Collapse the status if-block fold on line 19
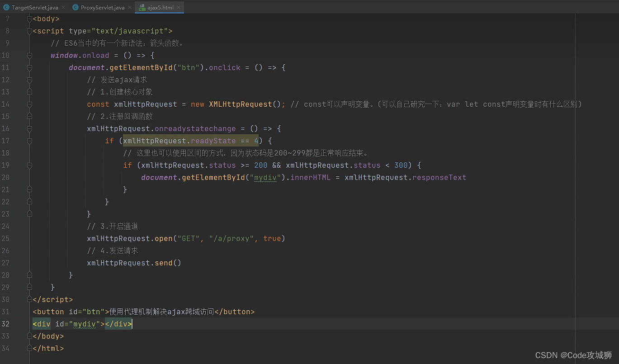This screenshot has width=619, height=364. [x=29, y=165]
